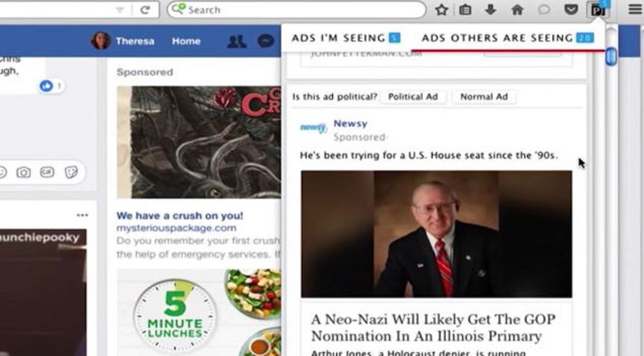Viewport: 644px width, 356px height.
Task: Reload the page with refresh button
Action: (x=145, y=9)
